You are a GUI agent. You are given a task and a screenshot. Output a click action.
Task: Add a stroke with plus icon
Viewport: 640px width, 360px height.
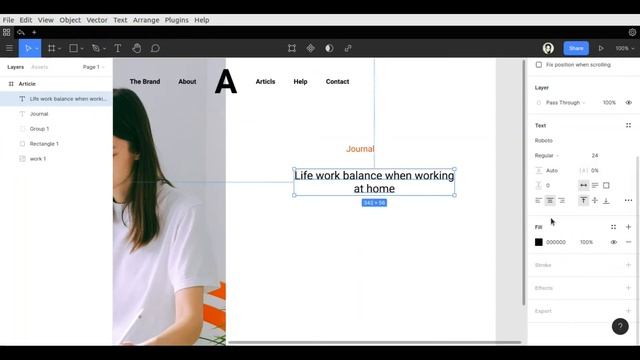[628, 265]
